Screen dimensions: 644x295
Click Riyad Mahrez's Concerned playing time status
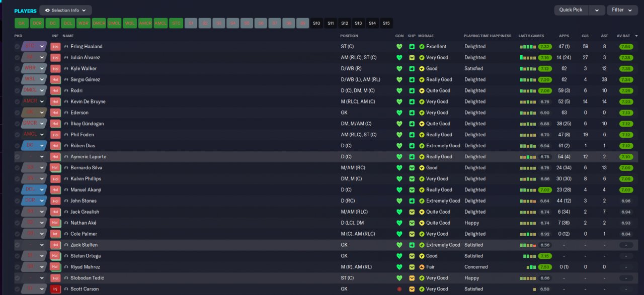pos(476,267)
